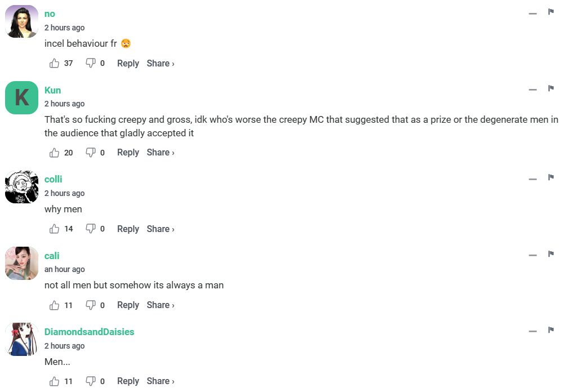Collapse colli's comment thread
This screenshot has width=569, height=392.
(532, 179)
